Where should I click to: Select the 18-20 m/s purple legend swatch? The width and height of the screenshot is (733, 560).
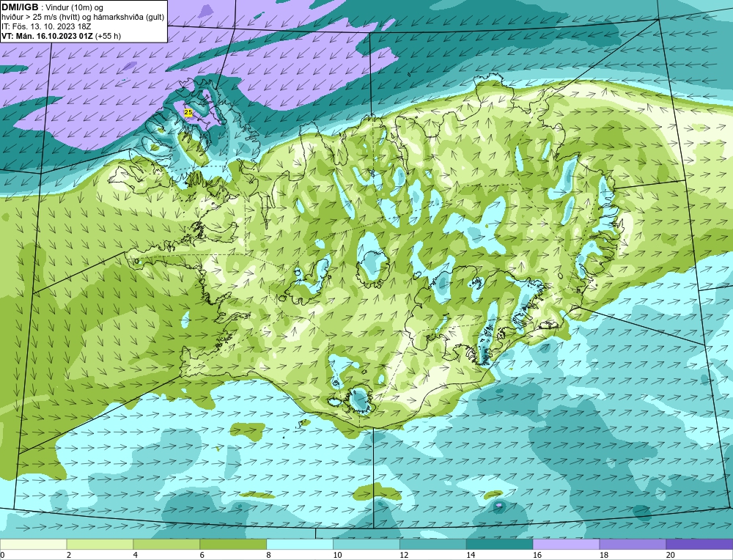[633, 545]
